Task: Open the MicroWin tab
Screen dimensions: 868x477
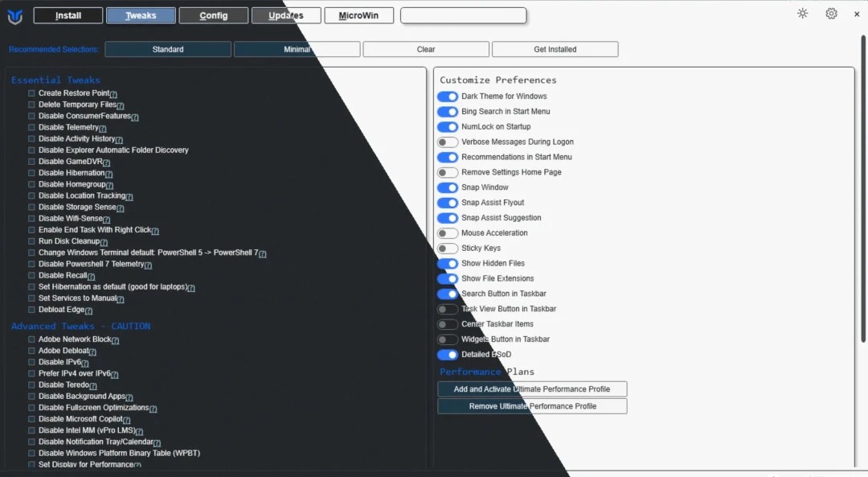Action: coord(358,15)
